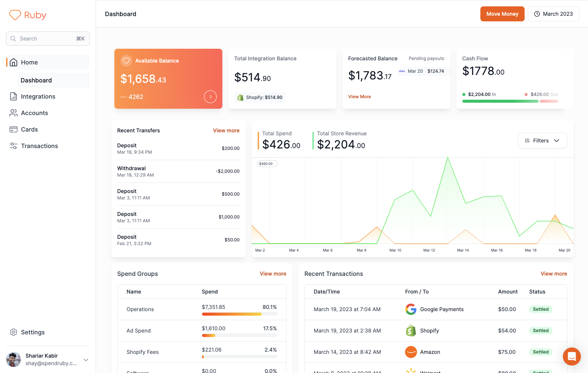Click the arrow on Available Balance card
588x373 pixels.
(210, 97)
